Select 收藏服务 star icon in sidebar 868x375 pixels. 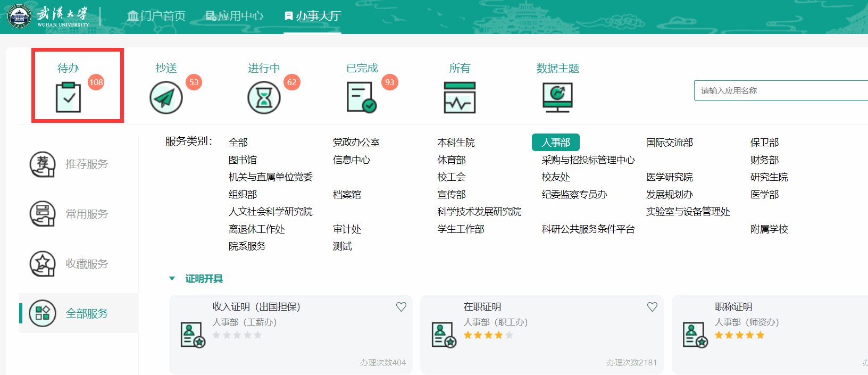(43, 264)
